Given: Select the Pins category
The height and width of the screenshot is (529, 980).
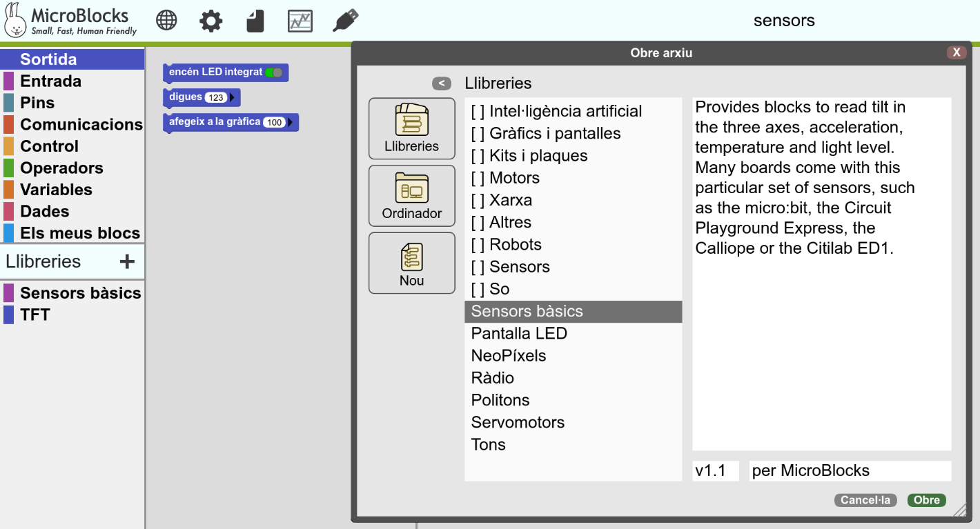Looking at the screenshot, I should point(72,103).
